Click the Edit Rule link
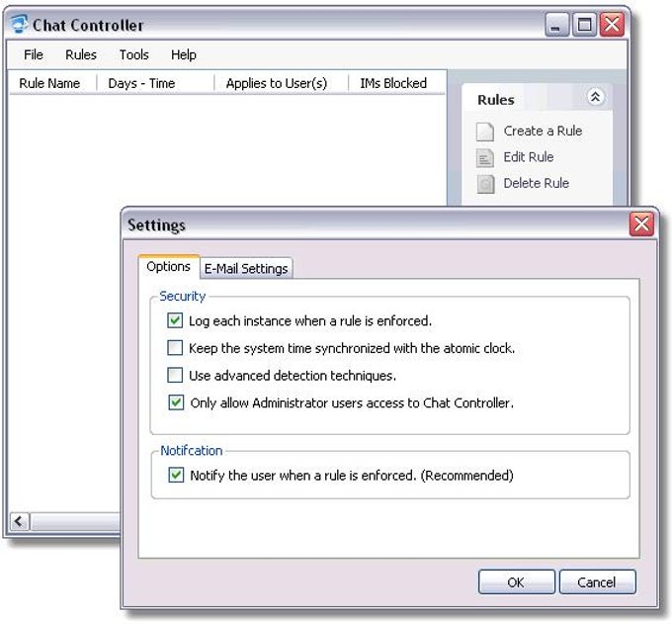 click(529, 157)
